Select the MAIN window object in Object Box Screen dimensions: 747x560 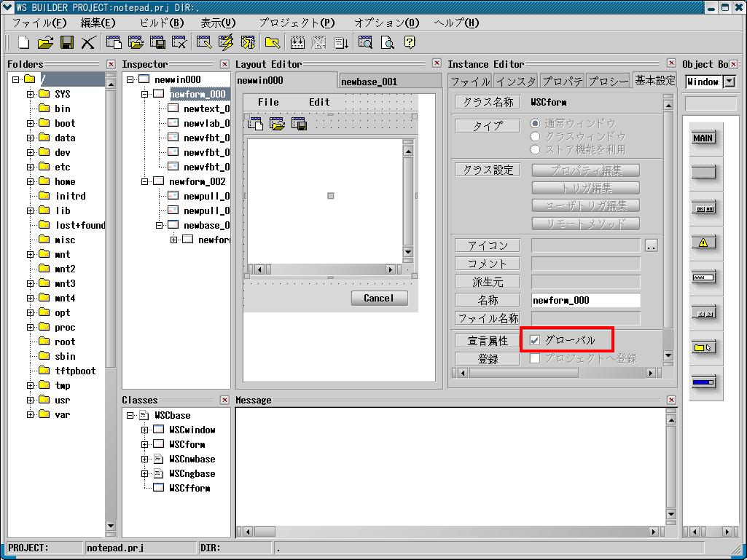[703, 138]
